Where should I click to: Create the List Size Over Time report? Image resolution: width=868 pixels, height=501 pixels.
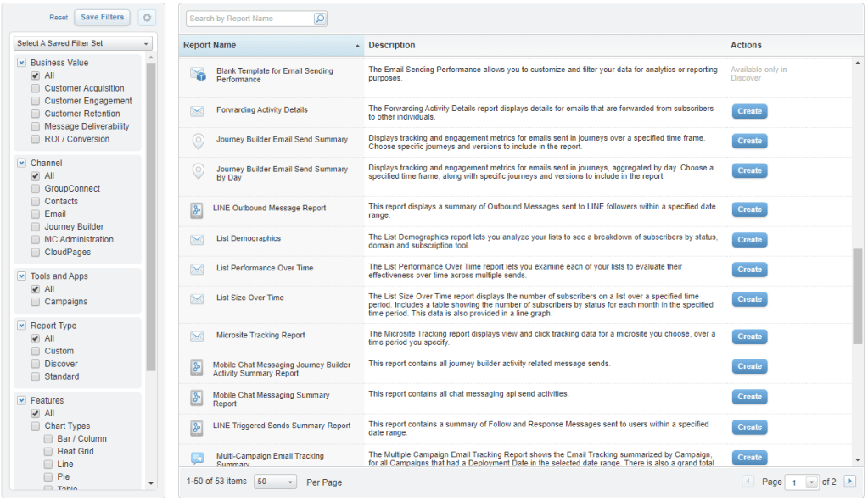pos(749,299)
